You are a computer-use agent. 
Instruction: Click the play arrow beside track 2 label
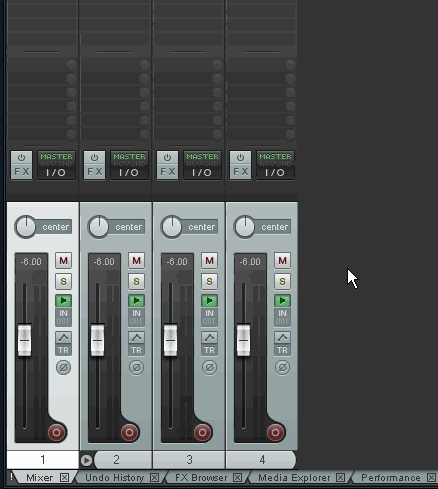click(x=86, y=460)
